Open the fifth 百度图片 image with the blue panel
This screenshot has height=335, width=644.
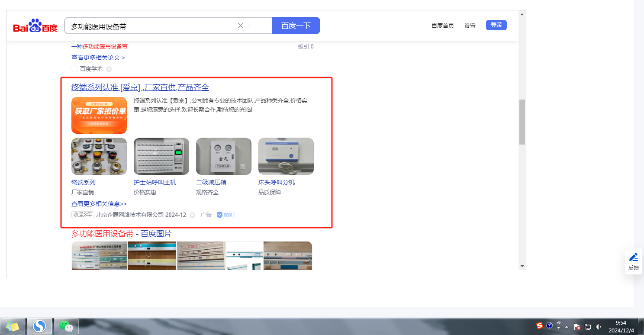click(x=288, y=256)
